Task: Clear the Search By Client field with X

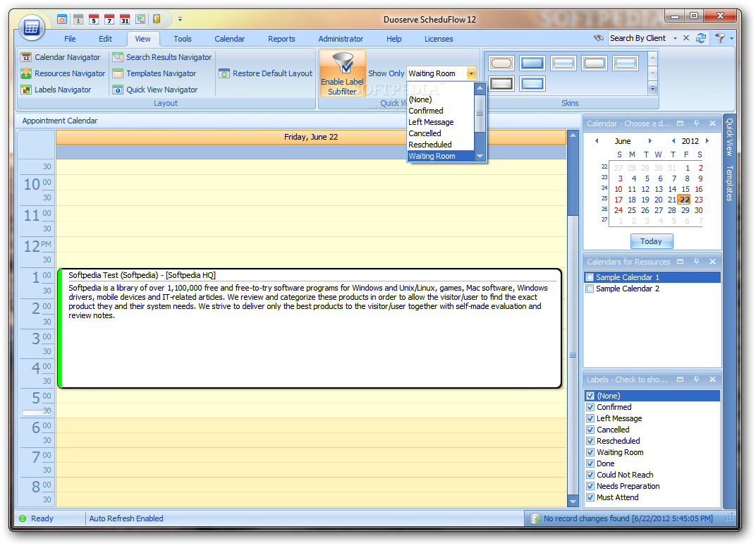Action: click(686, 38)
